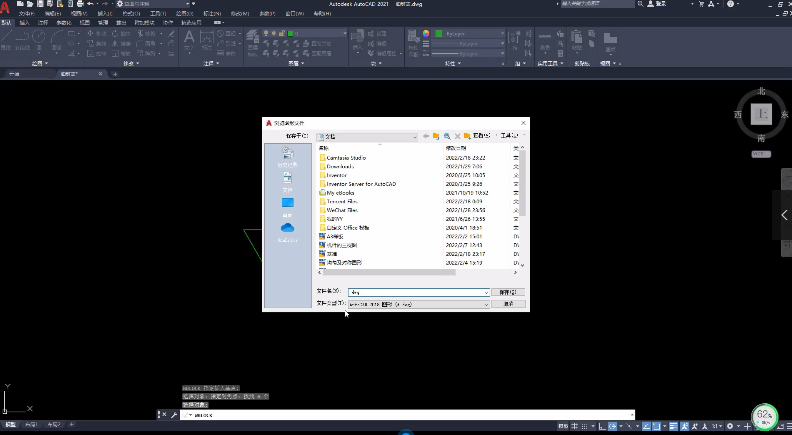The width and height of the screenshot is (792, 435).
Task: Toggle Ortho mode in status bar
Action: pos(602,426)
